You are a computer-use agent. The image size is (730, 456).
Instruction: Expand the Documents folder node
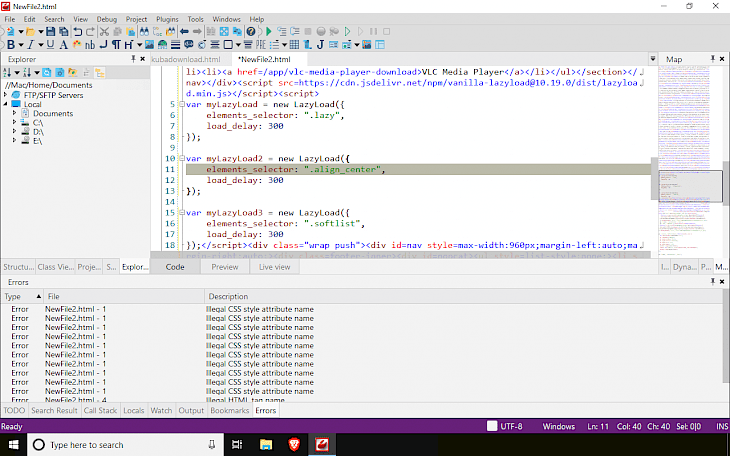(16, 114)
